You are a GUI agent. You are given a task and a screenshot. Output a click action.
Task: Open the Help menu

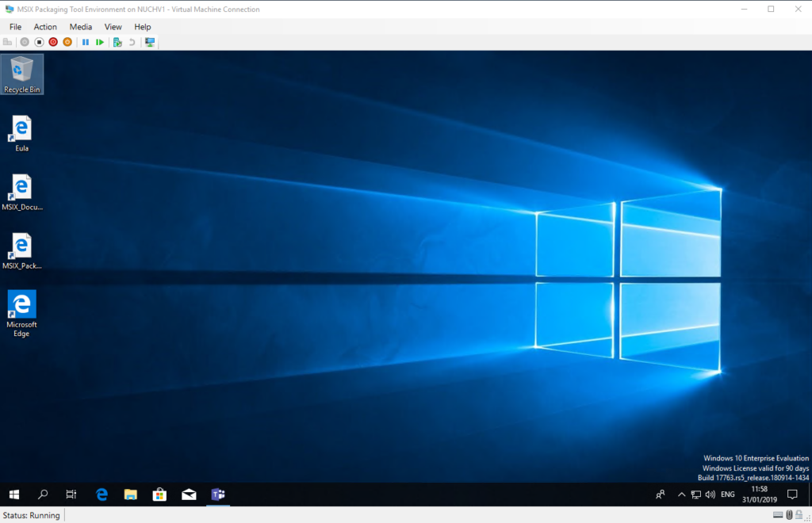point(143,27)
